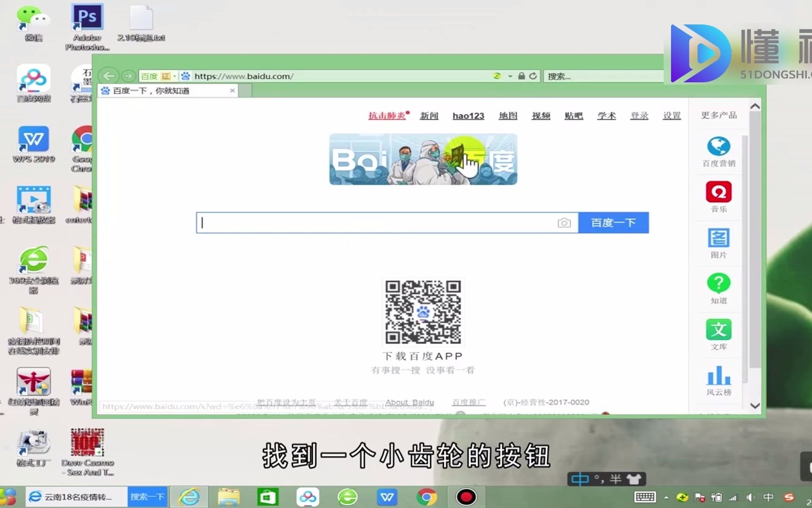
Task: Select the 360安全浏览器 desktop icon
Action: tap(33, 270)
